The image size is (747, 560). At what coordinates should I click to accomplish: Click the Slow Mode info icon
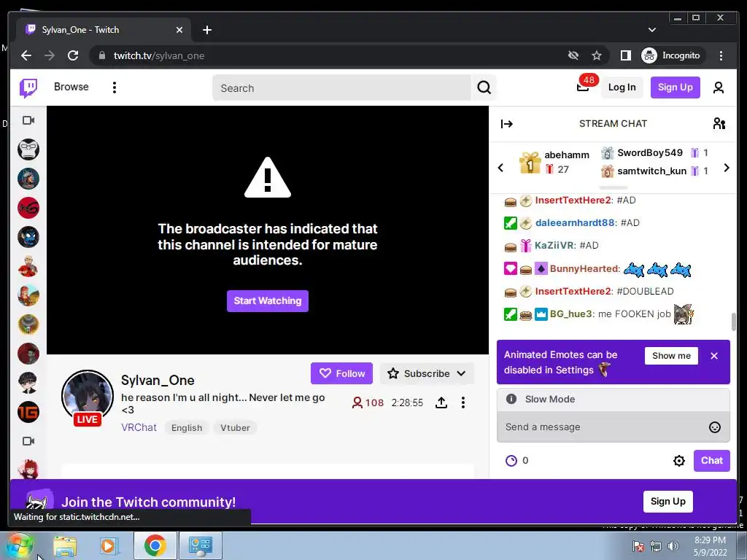tap(511, 399)
